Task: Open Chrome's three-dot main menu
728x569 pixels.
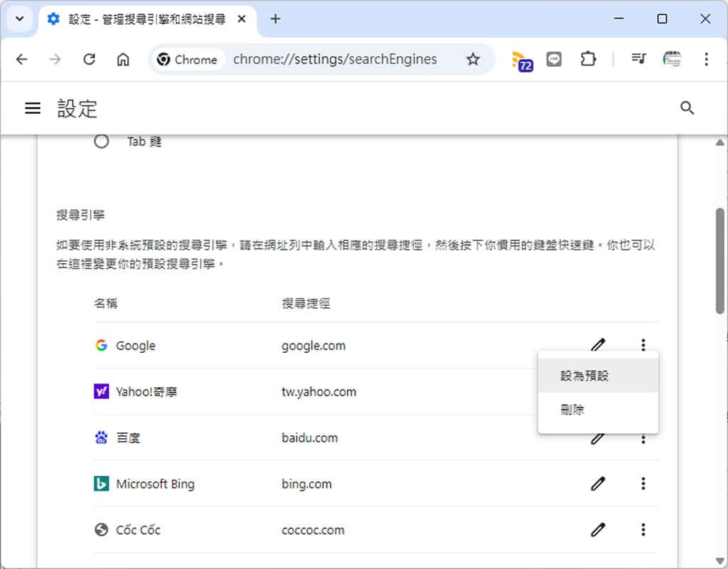Action: coord(706,59)
